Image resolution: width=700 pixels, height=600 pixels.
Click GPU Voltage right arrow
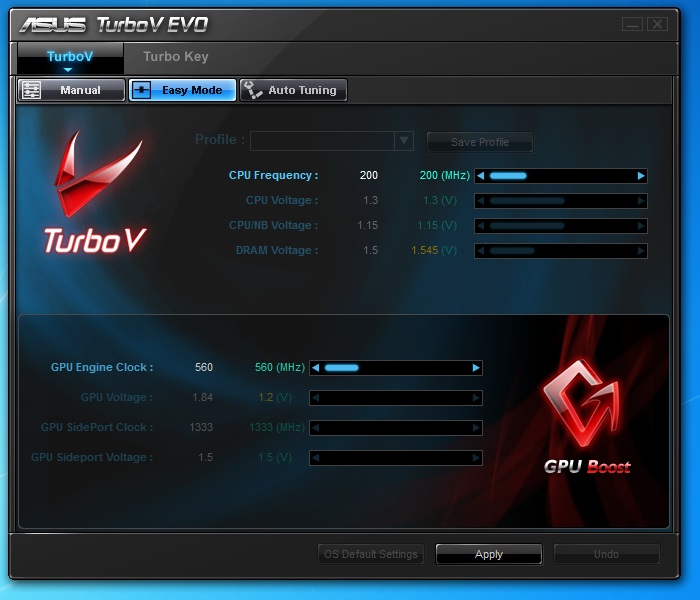pyautogui.click(x=476, y=398)
